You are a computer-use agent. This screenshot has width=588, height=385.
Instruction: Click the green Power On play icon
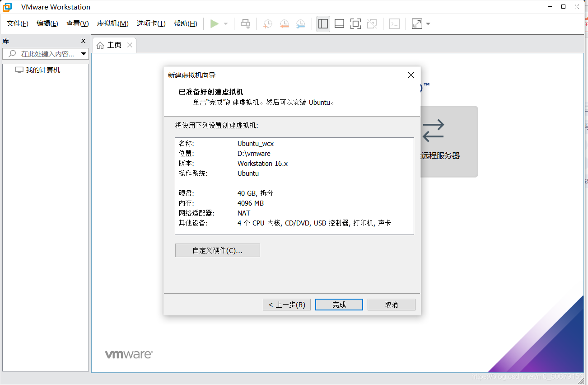(215, 23)
